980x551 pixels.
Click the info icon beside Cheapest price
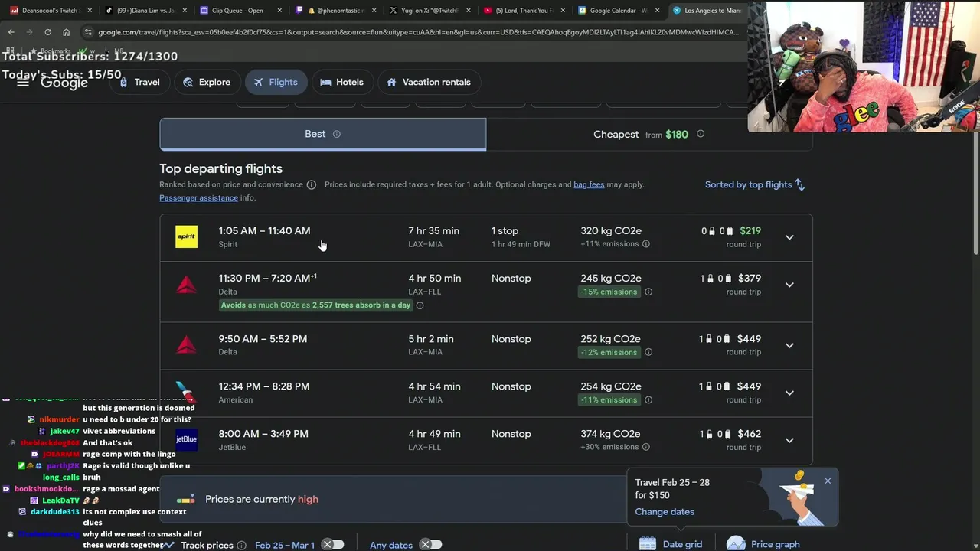pos(701,134)
